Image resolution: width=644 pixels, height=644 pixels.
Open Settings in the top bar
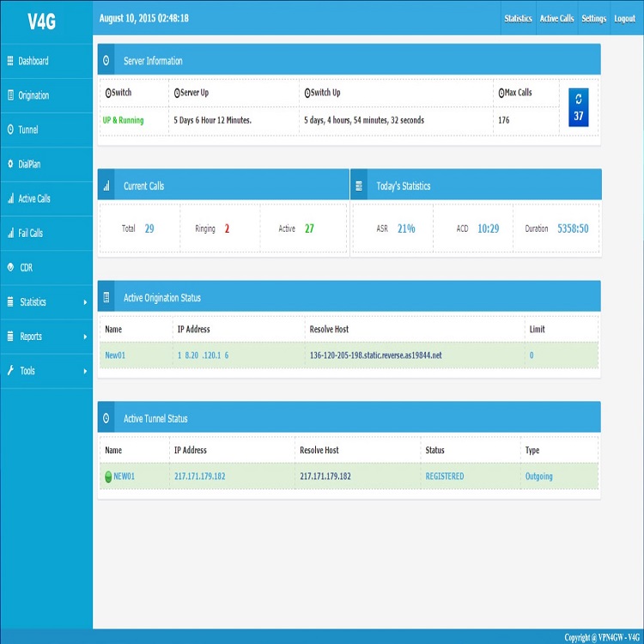(593, 18)
